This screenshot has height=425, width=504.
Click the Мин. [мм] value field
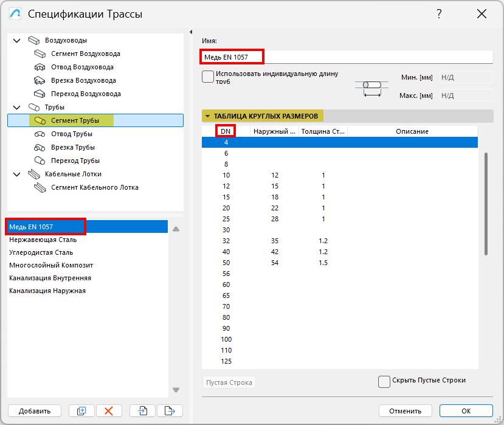pos(466,77)
